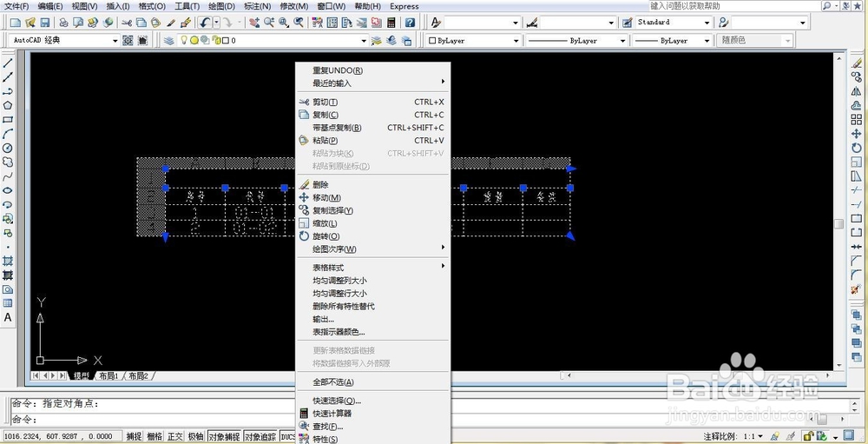This screenshot has height=444, width=868.
Task: Click the vertical scrollbar of drawing area
Action: click(839, 210)
